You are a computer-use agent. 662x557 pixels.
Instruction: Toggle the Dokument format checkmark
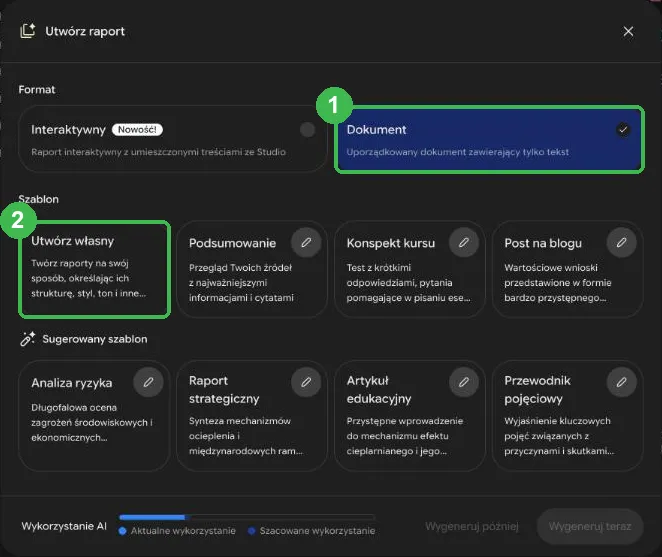click(x=623, y=130)
